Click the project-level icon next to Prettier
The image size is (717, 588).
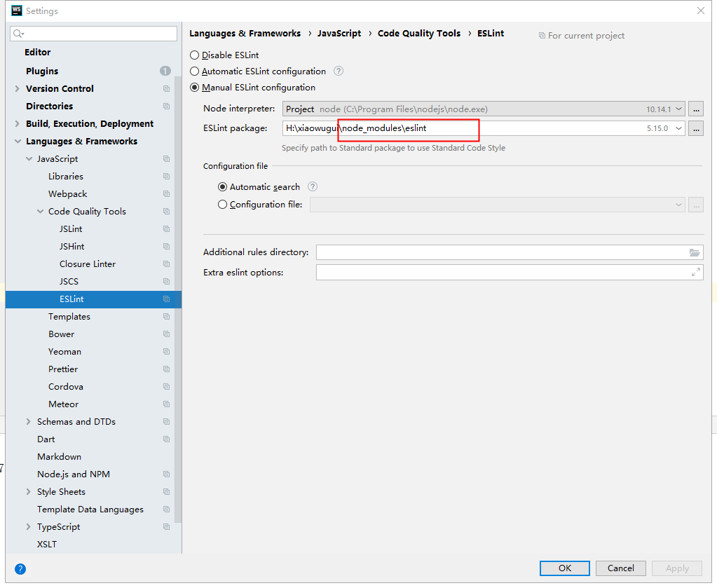[166, 369]
